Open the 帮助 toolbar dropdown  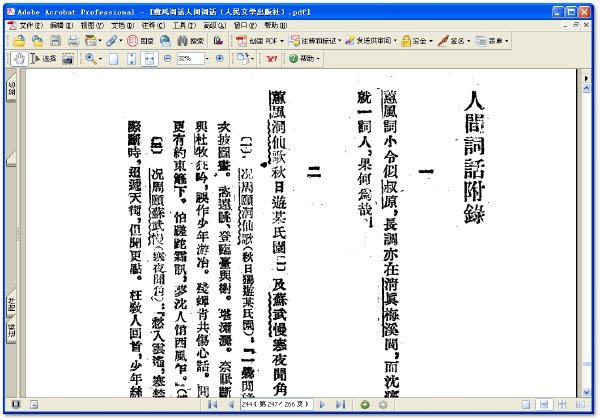[x=318, y=59]
